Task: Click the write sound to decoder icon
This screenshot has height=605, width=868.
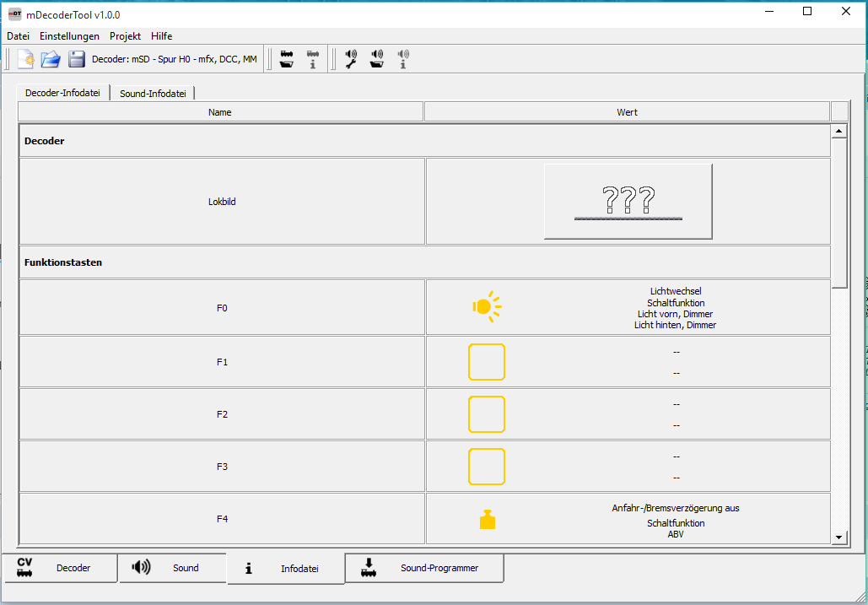Action: [377, 59]
